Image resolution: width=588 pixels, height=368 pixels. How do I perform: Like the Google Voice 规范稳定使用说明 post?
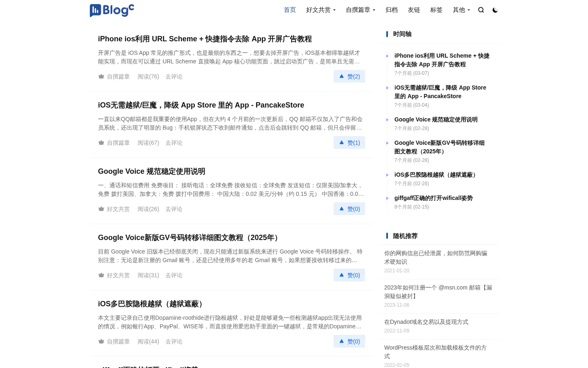(349, 209)
